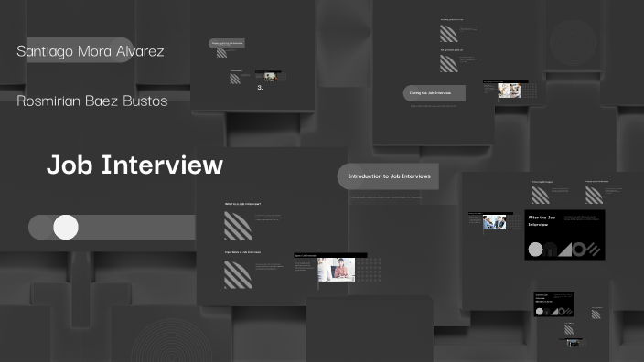Screen dimensions: 644x362
Task: Click triangle shape in 'After the Job Interview' card
Action: [x=564, y=250]
